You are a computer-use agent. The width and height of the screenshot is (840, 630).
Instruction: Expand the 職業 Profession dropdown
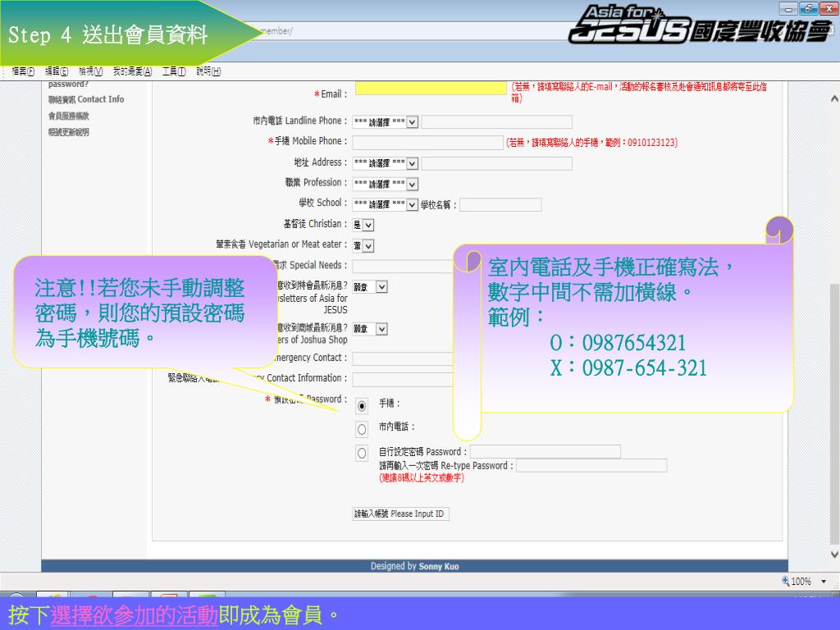tap(386, 184)
